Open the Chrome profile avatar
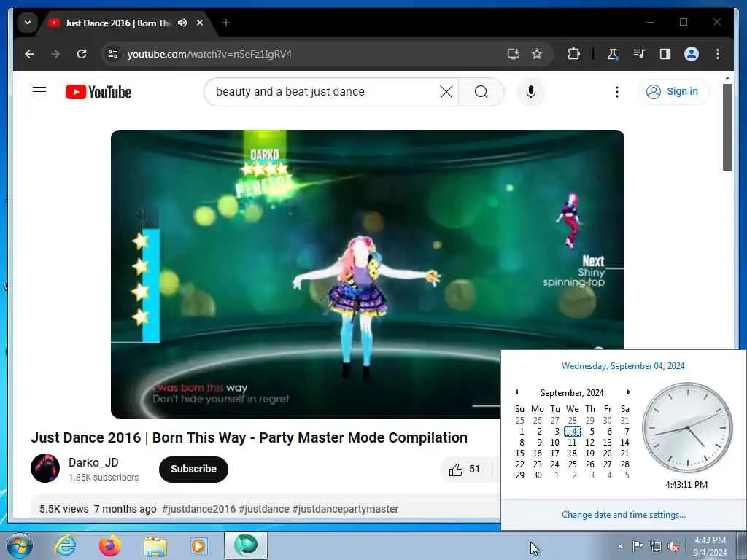 692,54
